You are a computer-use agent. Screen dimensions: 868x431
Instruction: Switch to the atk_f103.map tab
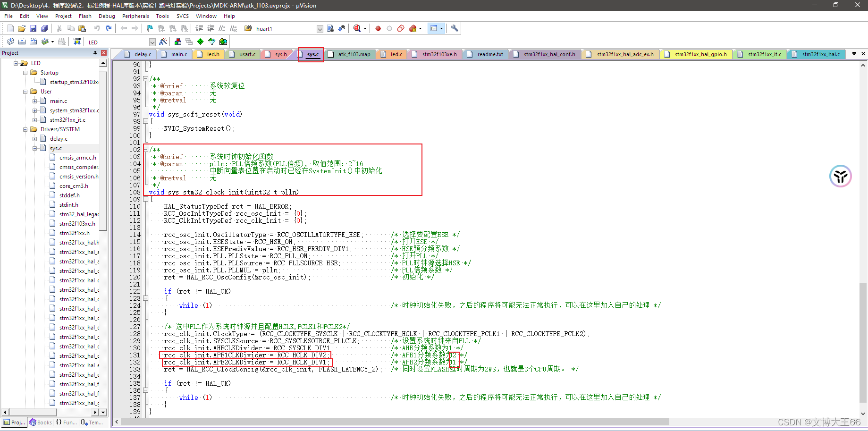click(x=350, y=54)
